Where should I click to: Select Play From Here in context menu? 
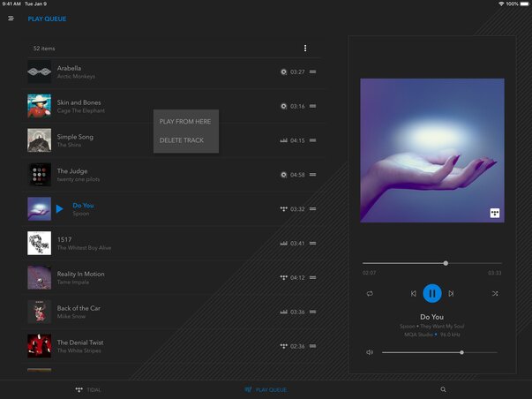(184, 122)
